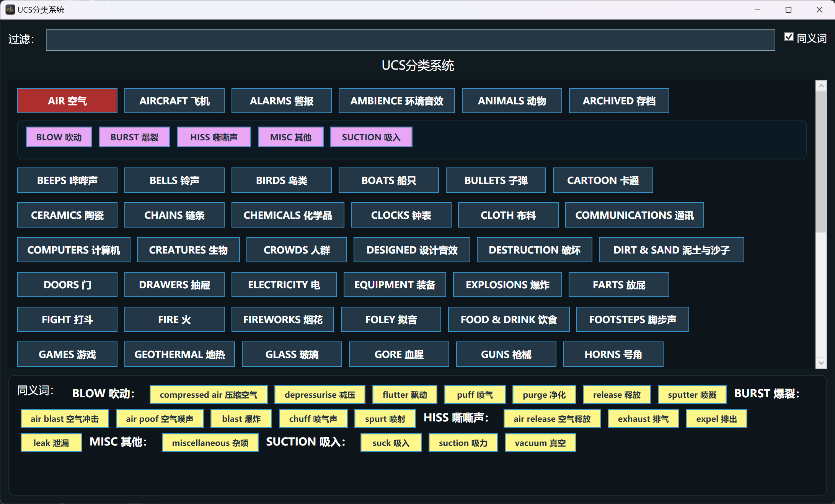The width and height of the screenshot is (835, 504).
Task: Choose FOOTSTEPS 脚步声 category
Action: click(633, 319)
